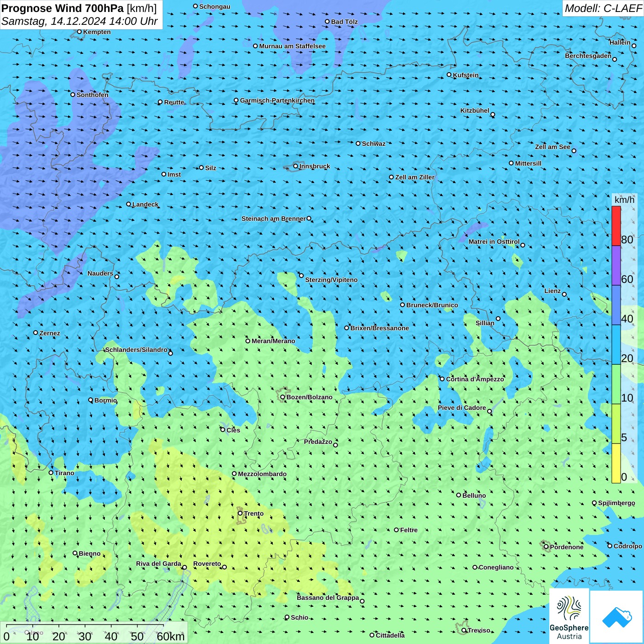Click the Garmisch-Partenkirchen label
Screen dimensions: 644x644
coord(277,100)
